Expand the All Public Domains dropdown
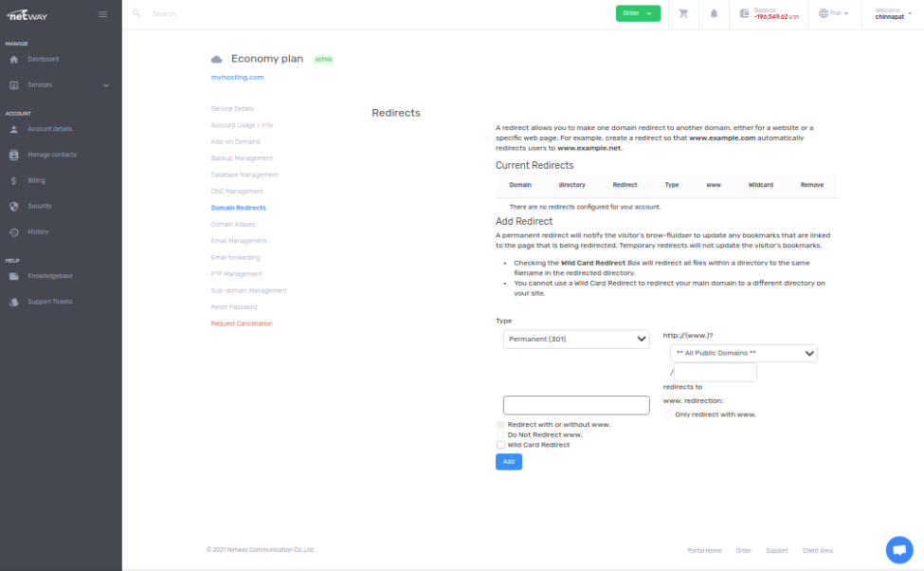This screenshot has width=924, height=571. [x=743, y=353]
